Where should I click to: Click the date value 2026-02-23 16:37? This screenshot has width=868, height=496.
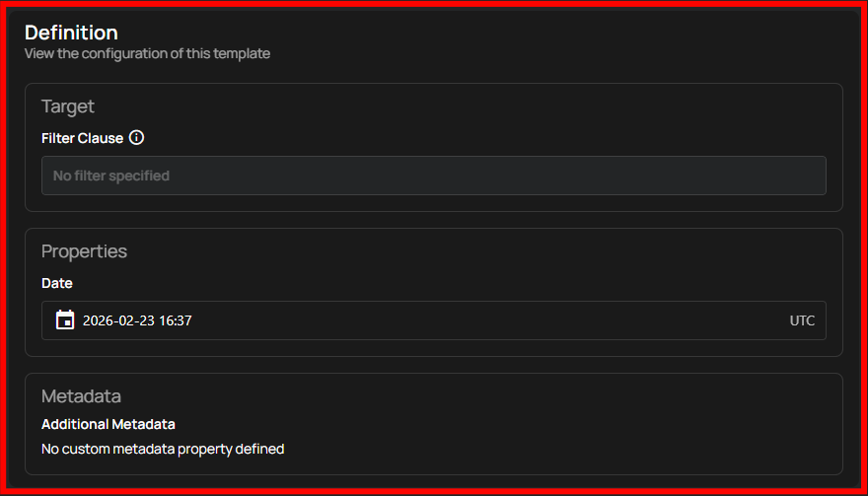click(137, 320)
